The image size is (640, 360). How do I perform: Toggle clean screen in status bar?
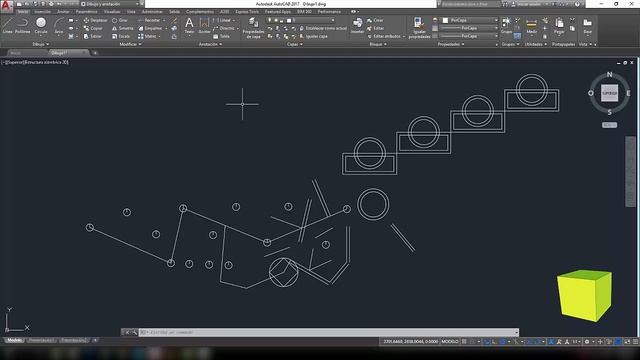pyautogui.click(x=627, y=342)
